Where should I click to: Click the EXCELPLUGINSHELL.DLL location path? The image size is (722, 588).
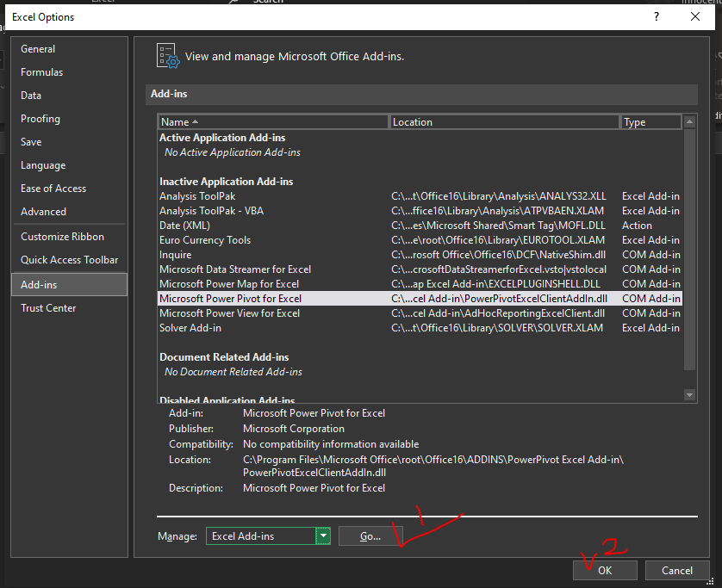pos(495,284)
